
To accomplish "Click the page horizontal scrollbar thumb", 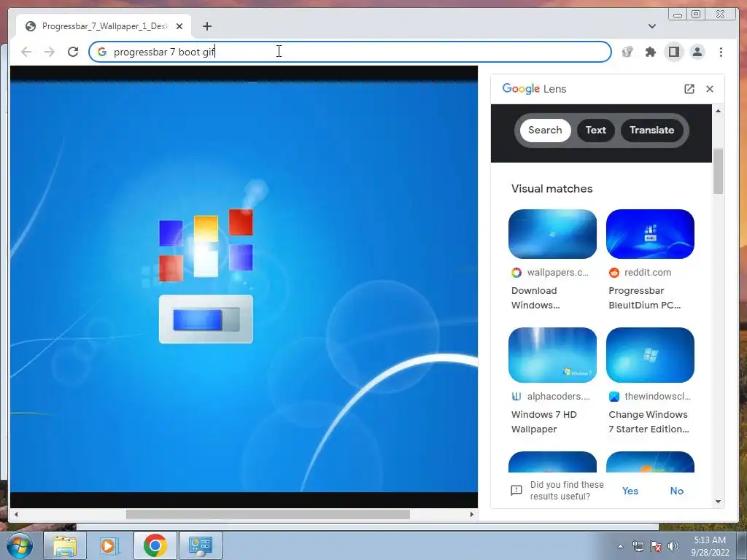I will point(268,514).
